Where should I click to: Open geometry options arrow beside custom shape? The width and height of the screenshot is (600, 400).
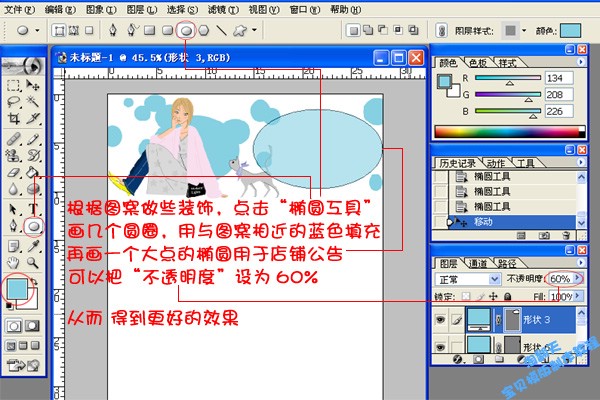click(254, 30)
